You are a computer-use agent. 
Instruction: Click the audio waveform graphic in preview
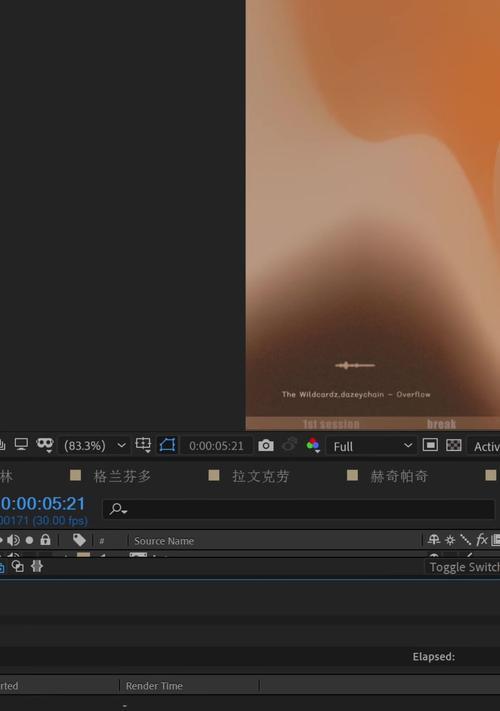[x=354, y=365]
